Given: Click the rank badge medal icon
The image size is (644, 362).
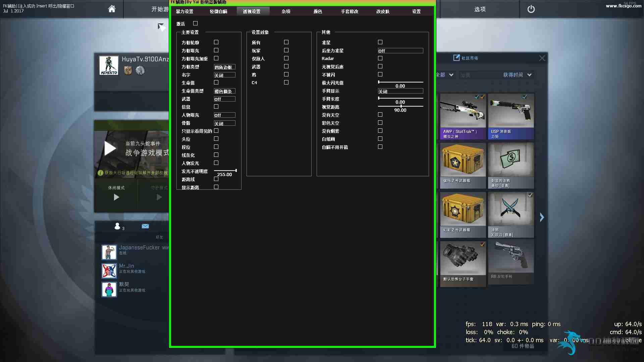Looking at the screenshot, I should pyautogui.click(x=128, y=70).
